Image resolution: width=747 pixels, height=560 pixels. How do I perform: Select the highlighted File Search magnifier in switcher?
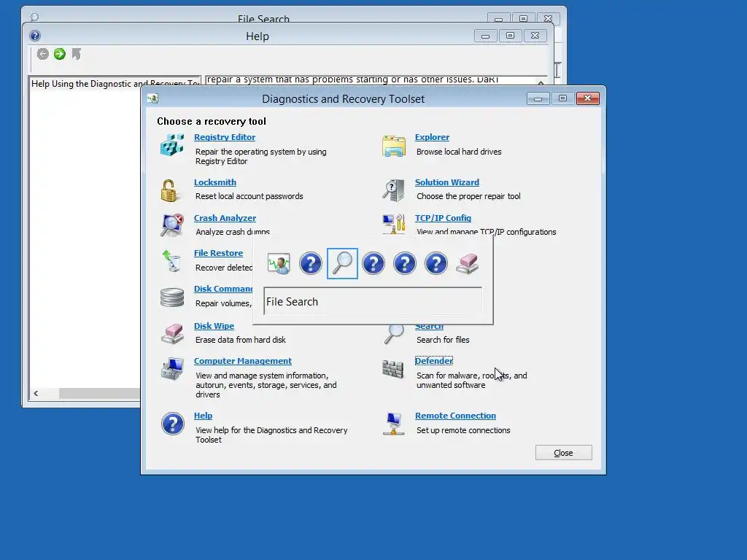click(343, 263)
